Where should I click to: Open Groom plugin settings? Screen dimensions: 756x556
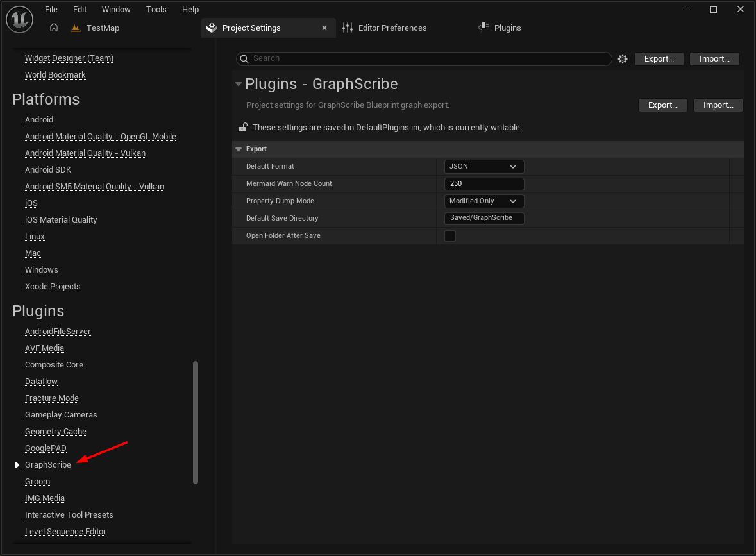[x=37, y=481]
